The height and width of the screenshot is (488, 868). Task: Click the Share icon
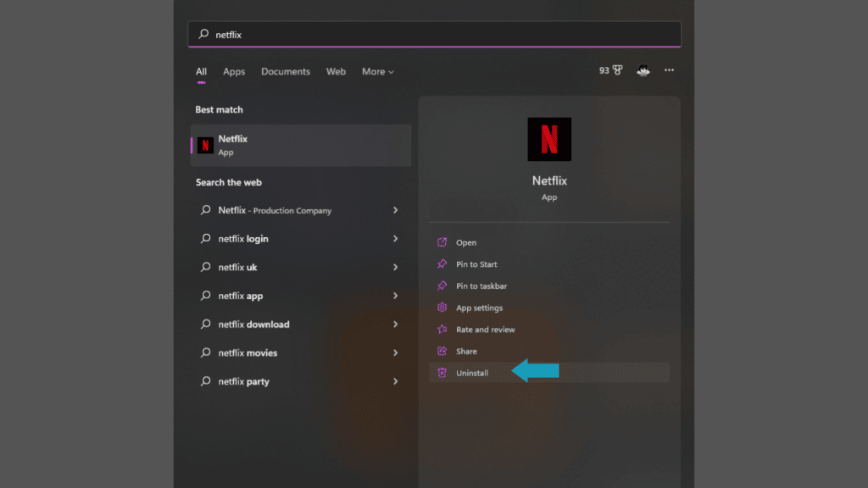(442, 351)
